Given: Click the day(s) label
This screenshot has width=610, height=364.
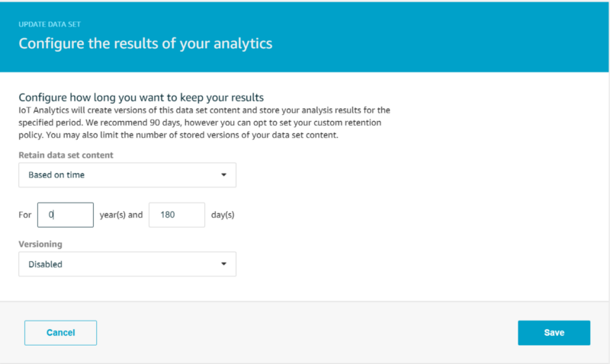Looking at the screenshot, I should click(x=223, y=215).
